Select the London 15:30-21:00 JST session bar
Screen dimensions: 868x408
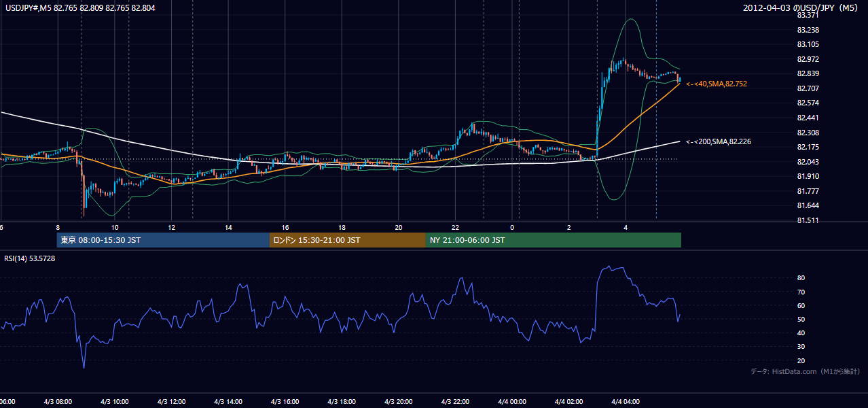[348, 240]
